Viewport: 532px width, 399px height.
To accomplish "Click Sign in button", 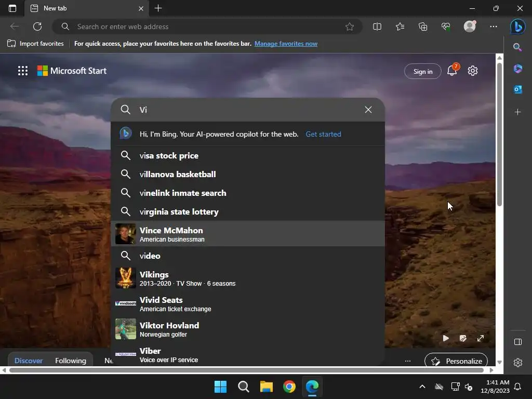I will click(x=423, y=71).
